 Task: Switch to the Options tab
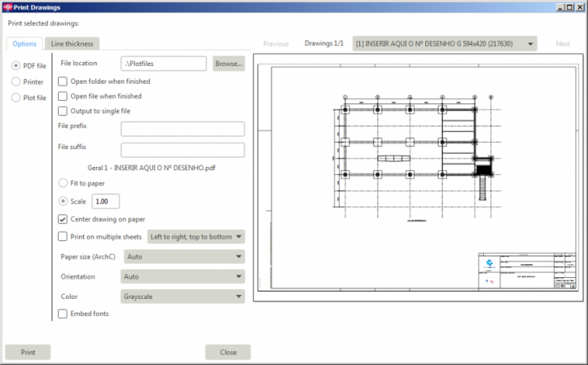24,44
